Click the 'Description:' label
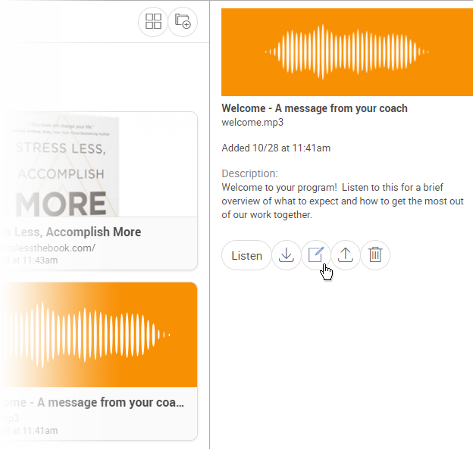Screen dimensions: 476x449 pyautogui.click(x=249, y=173)
